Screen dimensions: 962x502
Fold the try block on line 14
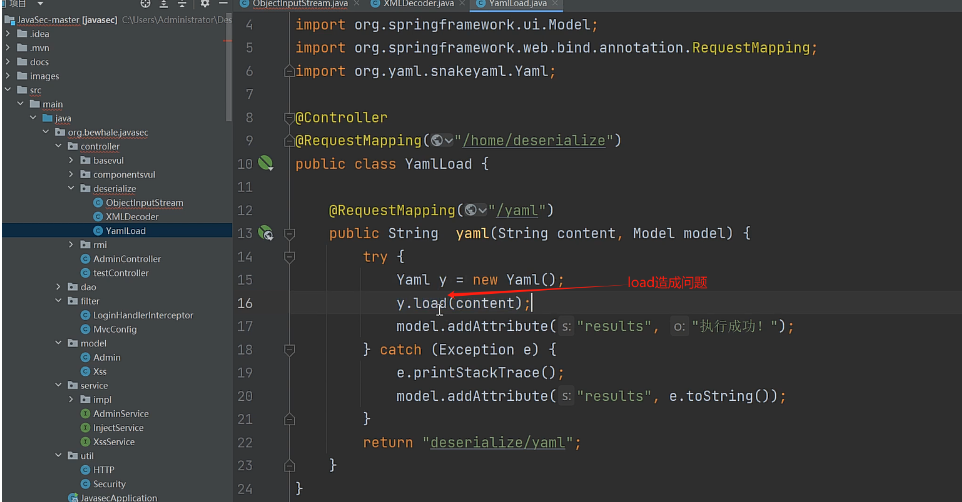coord(289,256)
